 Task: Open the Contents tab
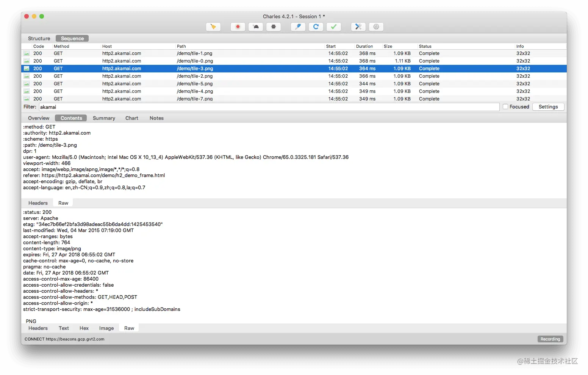click(71, 118)
